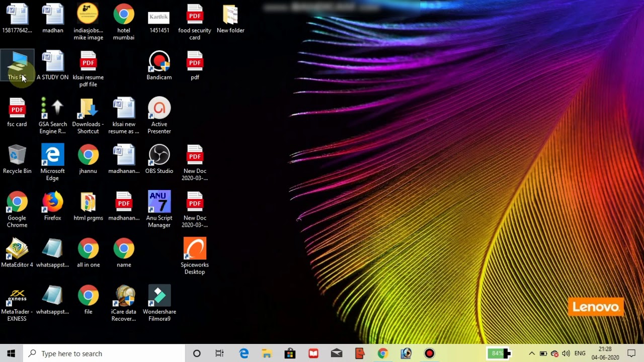Select the Chrome shortcut labeled file
Screen dimensions: 644x362
[x=88, y=300]
